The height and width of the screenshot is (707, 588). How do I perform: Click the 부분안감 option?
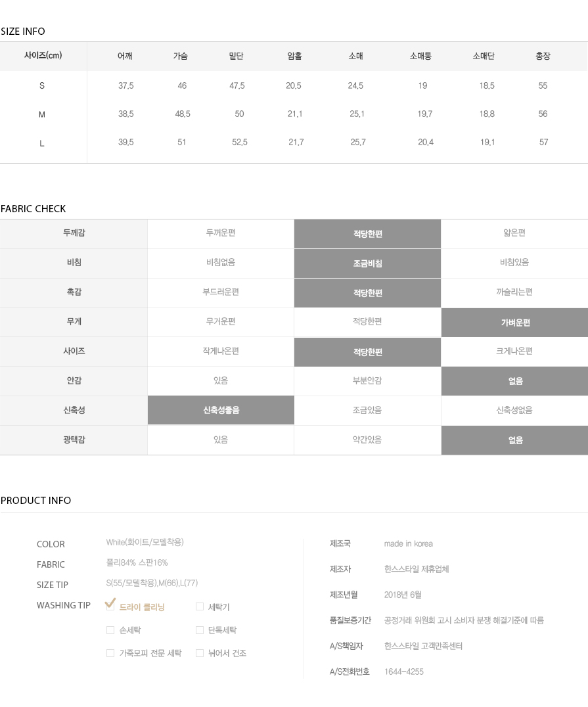(367, 380)
